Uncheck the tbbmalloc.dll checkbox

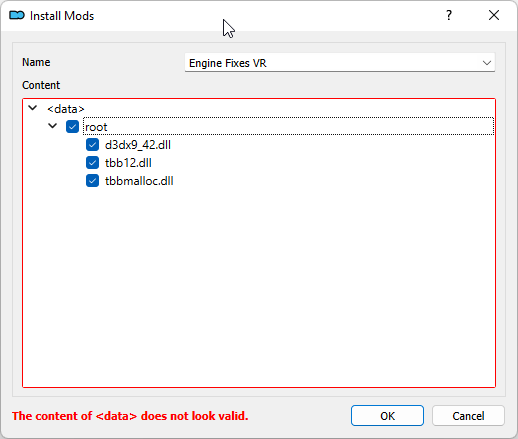[x=92, y=181]
